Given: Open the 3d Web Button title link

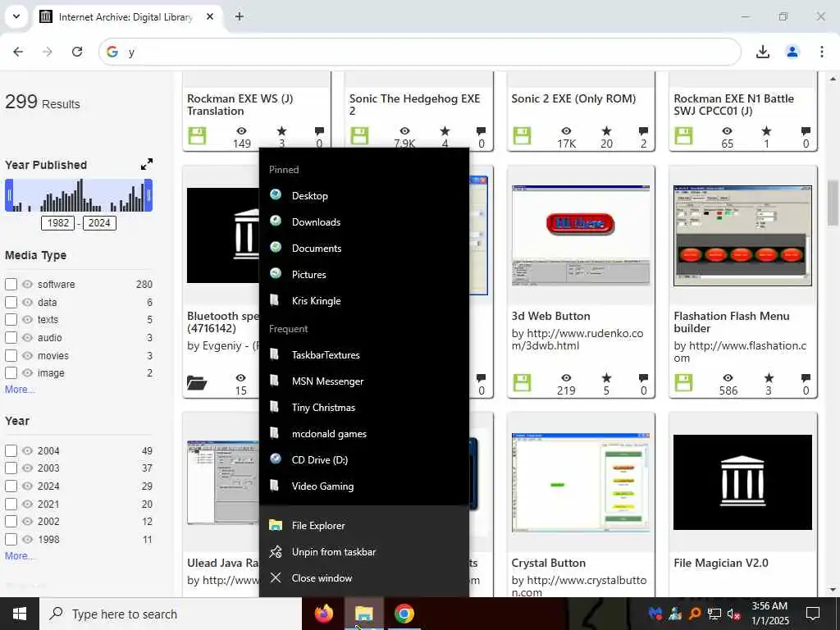Looking at the screenshot, I should coord(550,316).
